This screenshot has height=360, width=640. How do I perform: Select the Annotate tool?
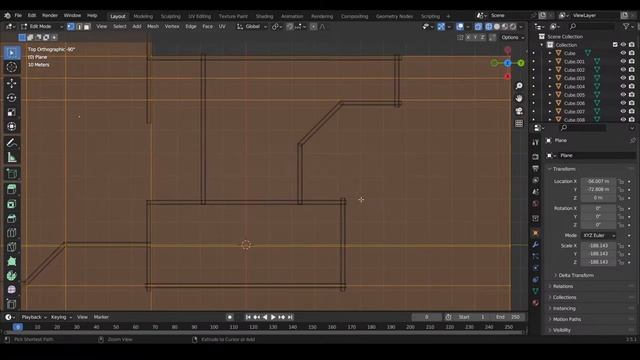[x=11, y=142]
